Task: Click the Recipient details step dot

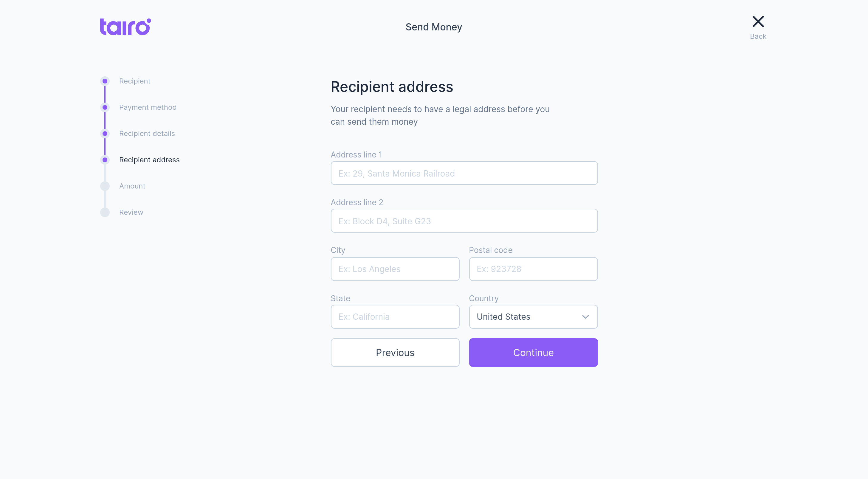Action: pyautogui.click(x=105, y=134)
